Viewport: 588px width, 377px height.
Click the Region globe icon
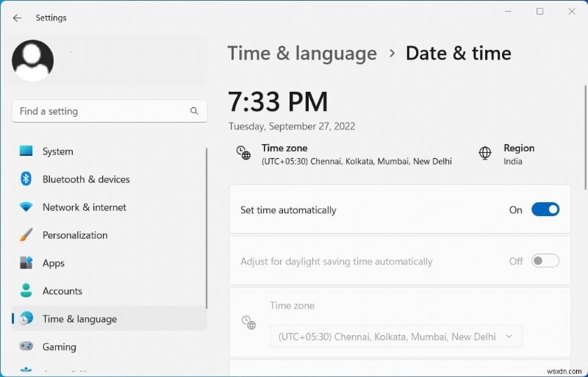tap(485, 153)
